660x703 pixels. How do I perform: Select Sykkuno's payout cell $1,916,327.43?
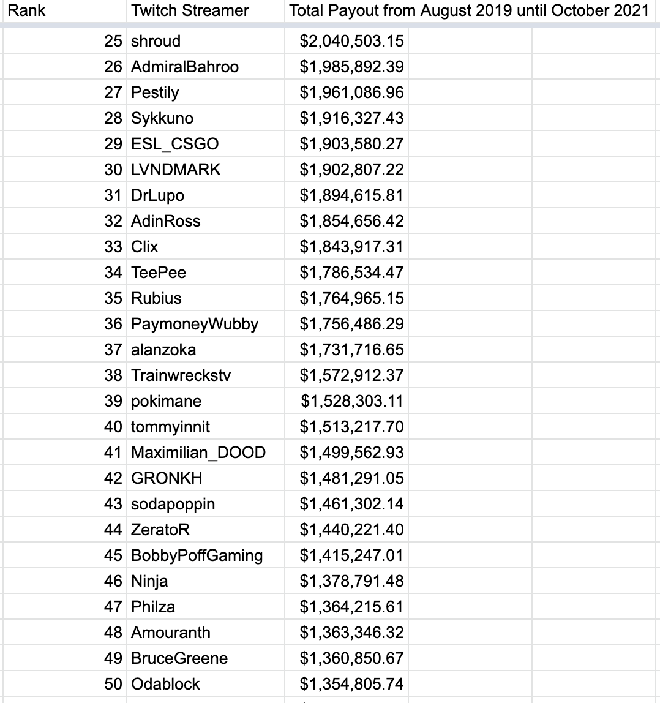point(351,118)
